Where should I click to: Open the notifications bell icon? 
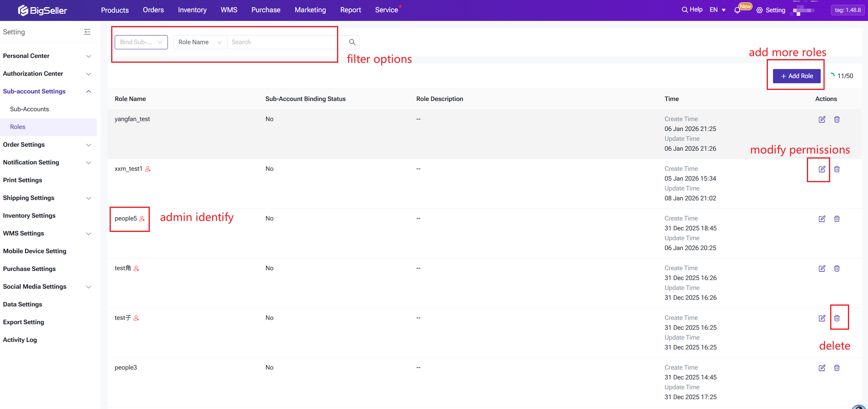tap(737, 10)
